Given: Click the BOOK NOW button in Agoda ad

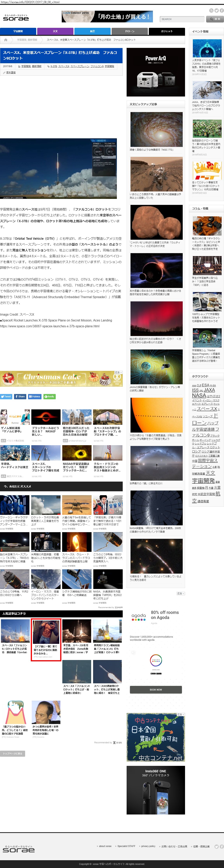Looking at the screenshot, I should [156, 689].
